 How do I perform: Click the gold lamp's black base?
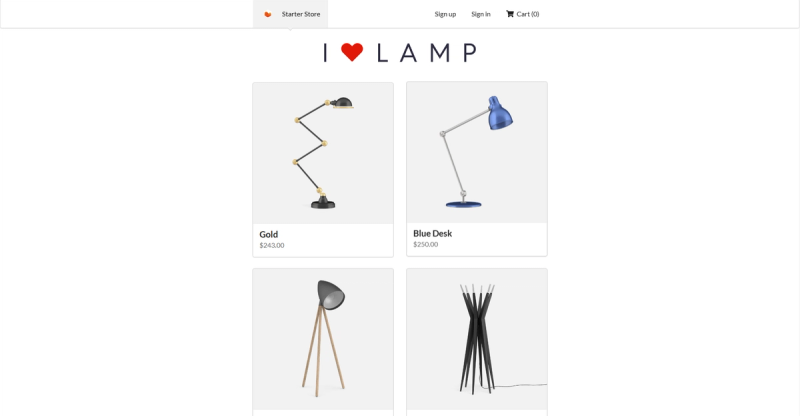(x=323, y=203)
